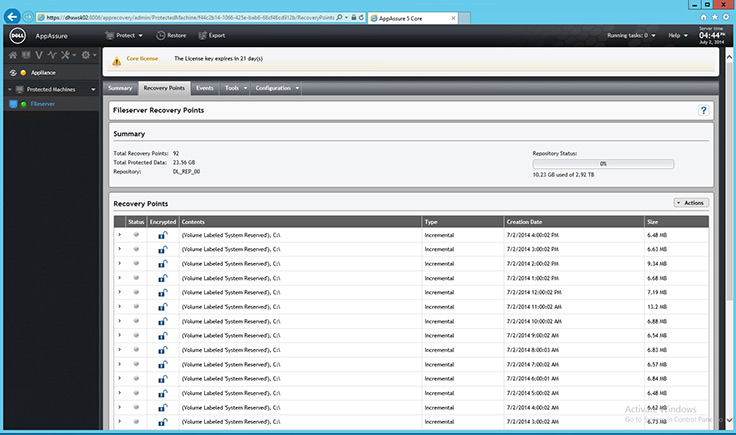Sort by the Creation Date column header
This screenshot has height=435, width=736.
pos(574,222)
